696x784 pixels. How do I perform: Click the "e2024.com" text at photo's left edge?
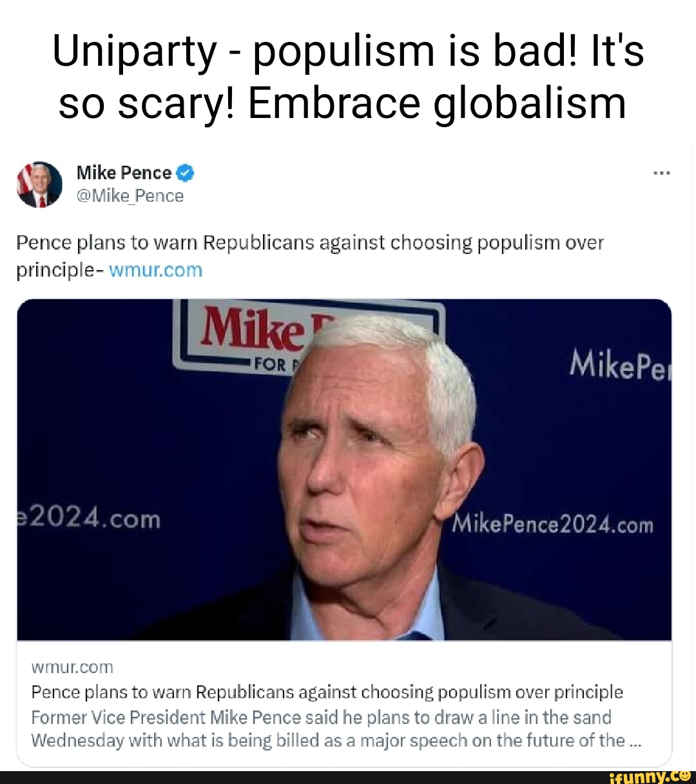pyautogui.click(x=88, y=518)
